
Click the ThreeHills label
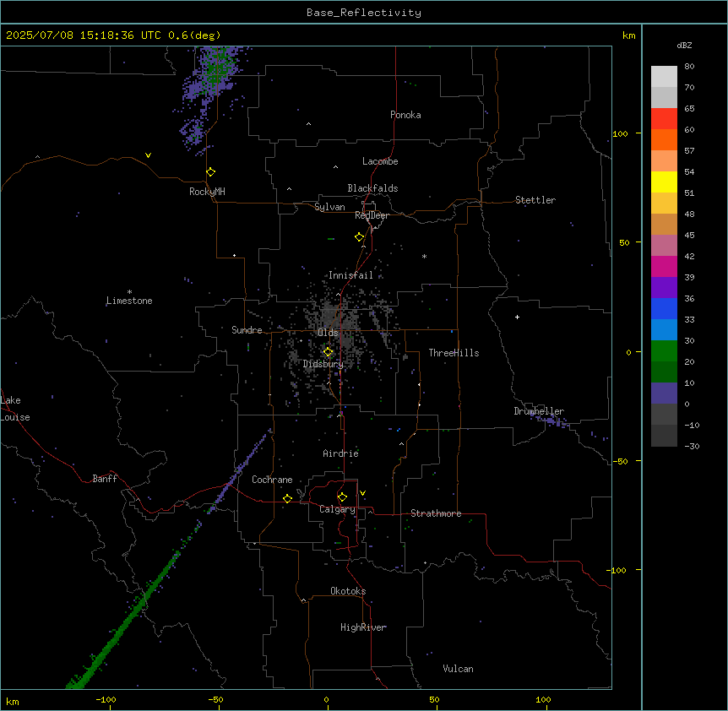click(454, 353)
